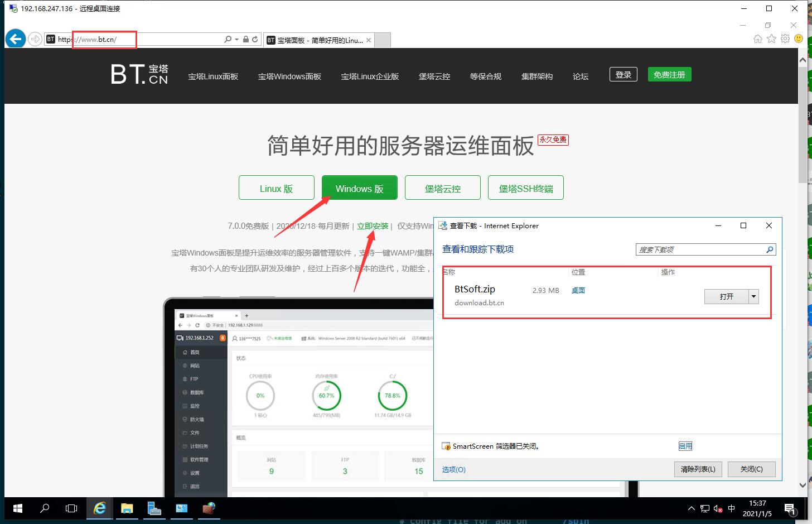Open 论坛 navigation item
Image resolution: width=812 pixels, height=524 pixels.
pos(581,76)
